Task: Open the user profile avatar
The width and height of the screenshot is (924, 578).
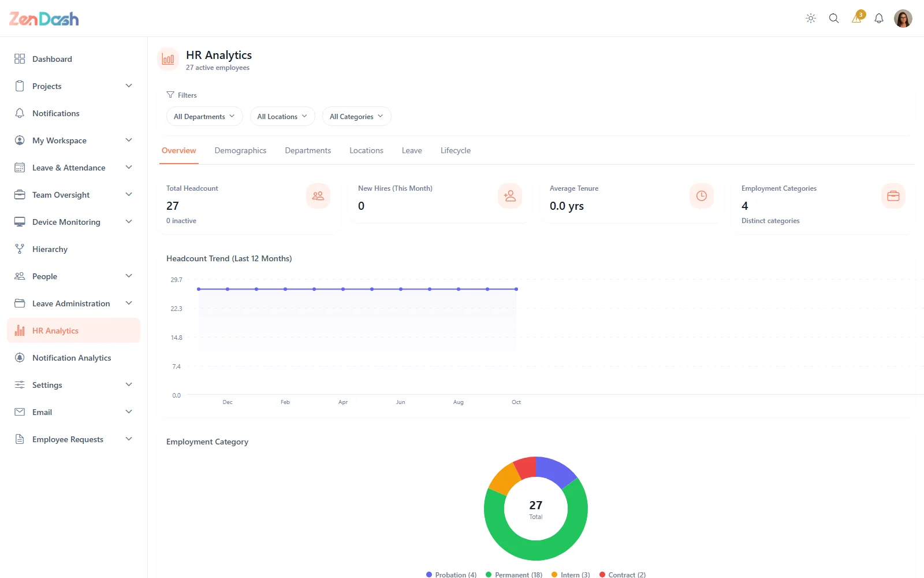Action: coord(903,18)
